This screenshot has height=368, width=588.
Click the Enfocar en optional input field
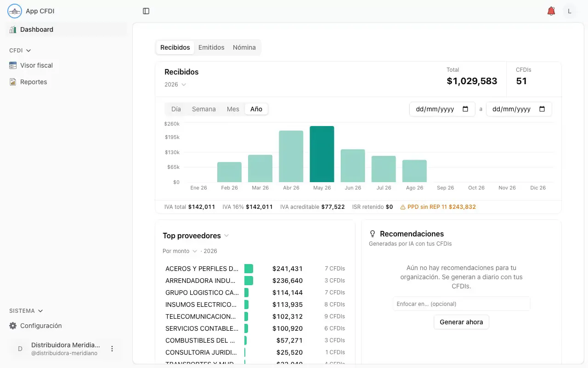(461, 304)
